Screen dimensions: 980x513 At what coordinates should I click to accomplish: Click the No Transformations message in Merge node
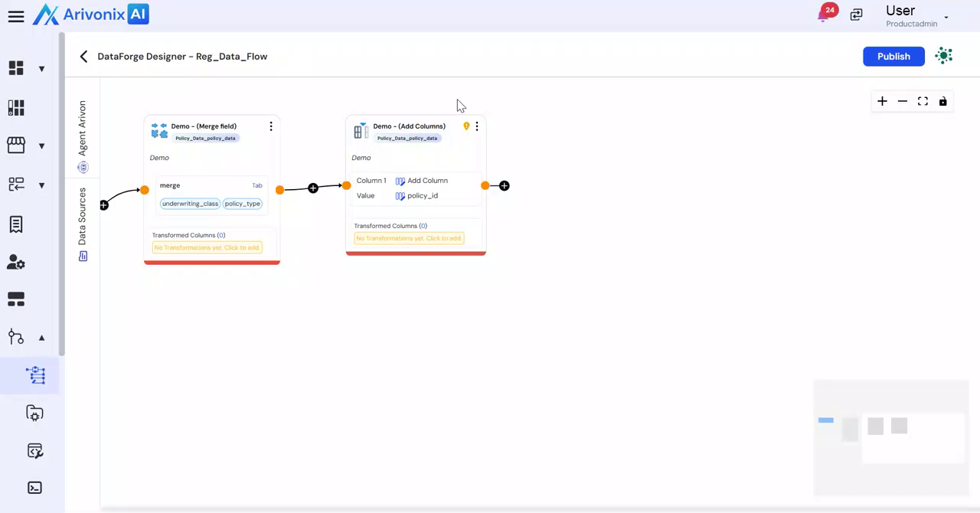pos(207,247)
